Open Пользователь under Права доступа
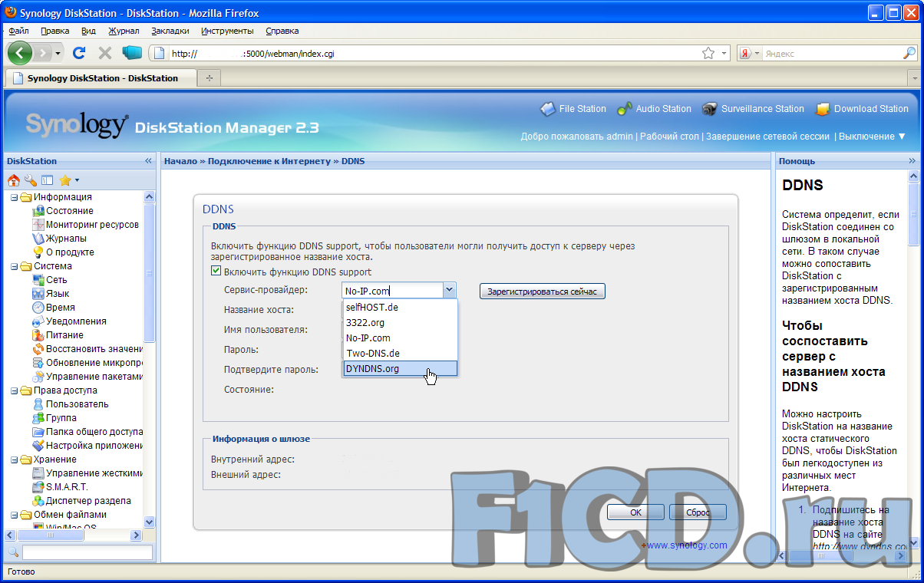 78,404
